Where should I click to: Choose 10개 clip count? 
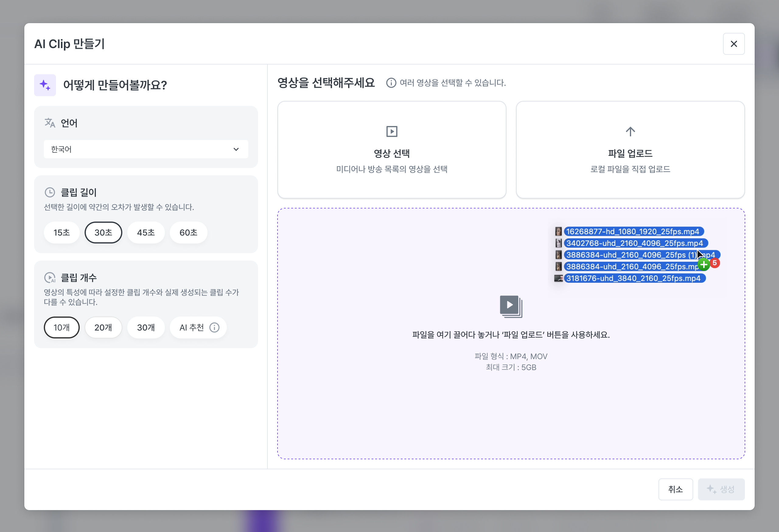(x=62, y=327)
